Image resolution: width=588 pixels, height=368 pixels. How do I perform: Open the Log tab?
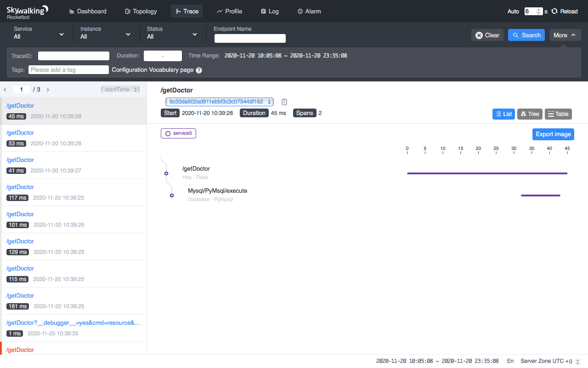click(x=270, y=11)
